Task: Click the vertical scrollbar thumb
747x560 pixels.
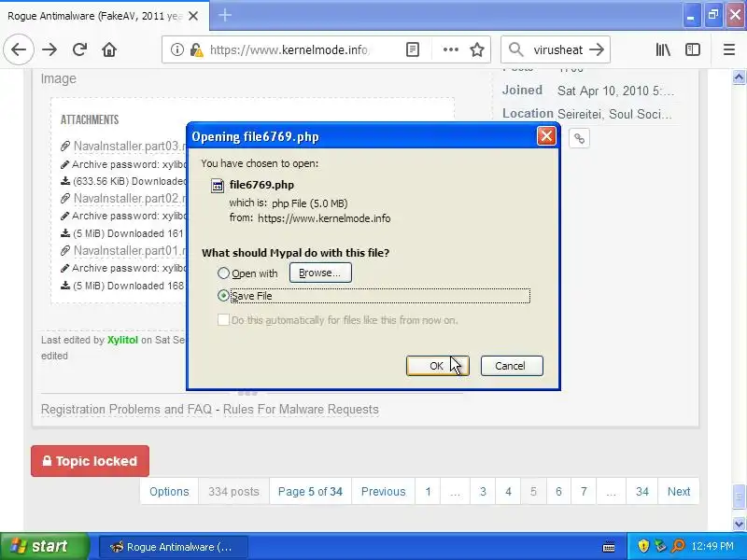Action: (x=739, y=497)
